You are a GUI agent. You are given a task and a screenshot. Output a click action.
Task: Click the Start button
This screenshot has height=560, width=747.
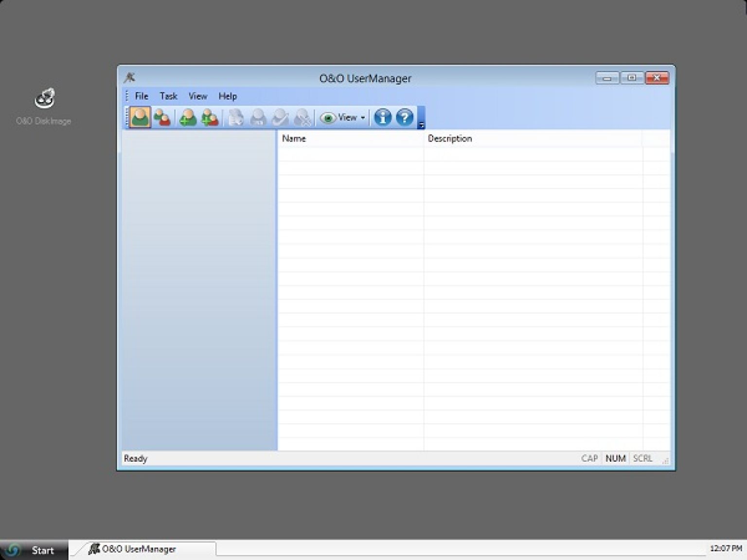[x=34, y=550]
